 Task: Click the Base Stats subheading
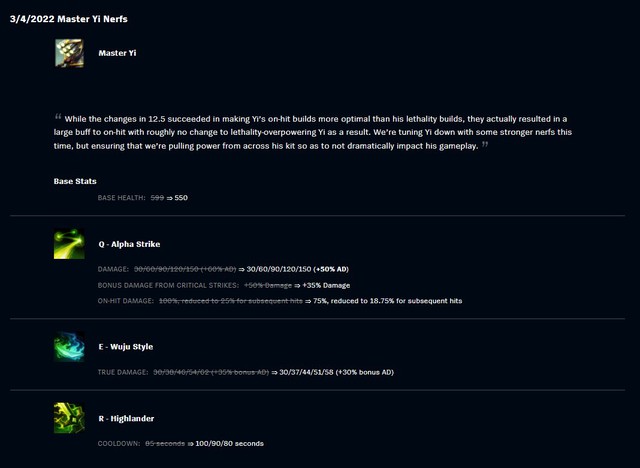click(75, 181)
